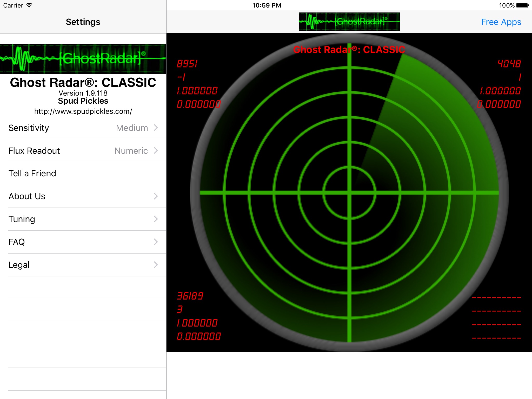Expand the Legal row chevron
Image resolution: width=532 pixels, height=399 pixels.
tap(156, 265)
